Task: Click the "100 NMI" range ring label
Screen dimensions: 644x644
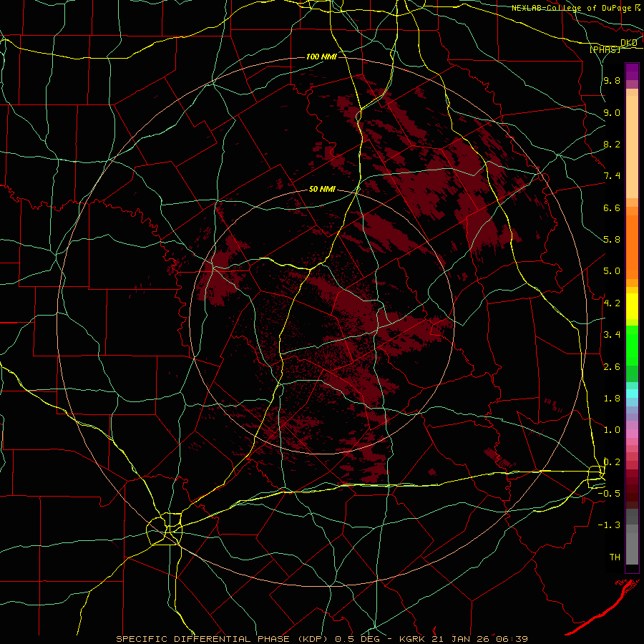Action: pos(321,57)
